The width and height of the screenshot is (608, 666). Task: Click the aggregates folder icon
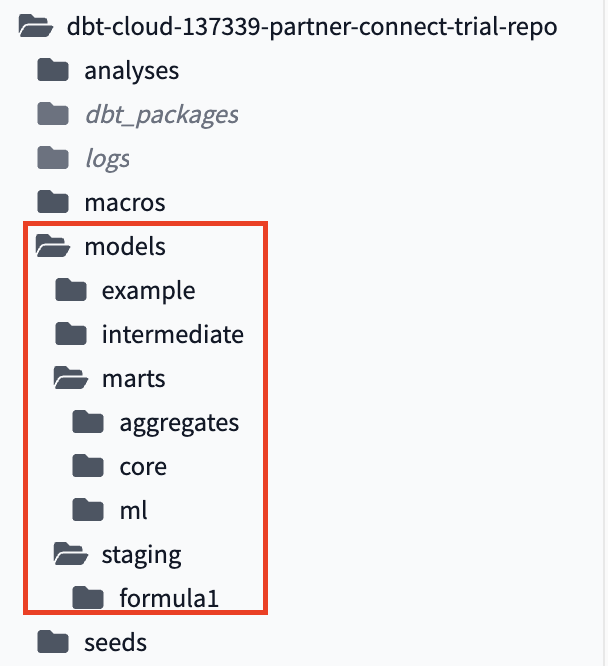tap(88, 422)
